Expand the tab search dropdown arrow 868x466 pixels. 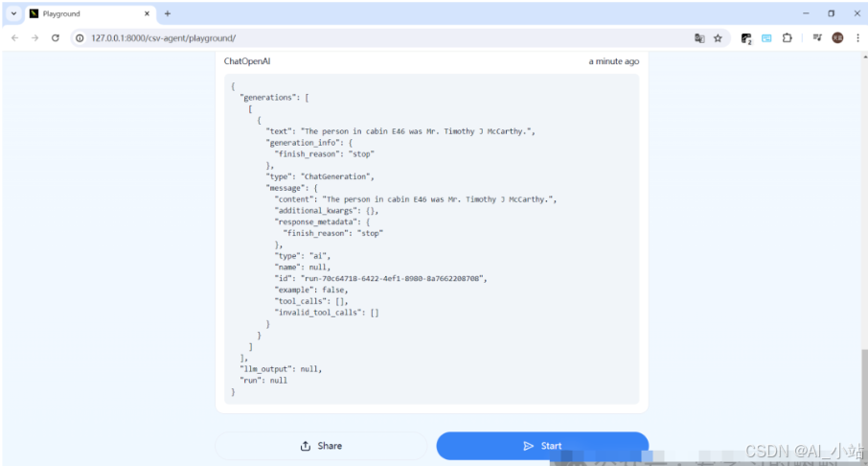13,13
